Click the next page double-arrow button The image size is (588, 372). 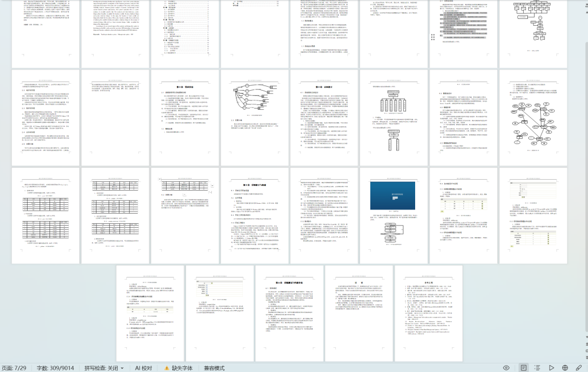[586, 358]
